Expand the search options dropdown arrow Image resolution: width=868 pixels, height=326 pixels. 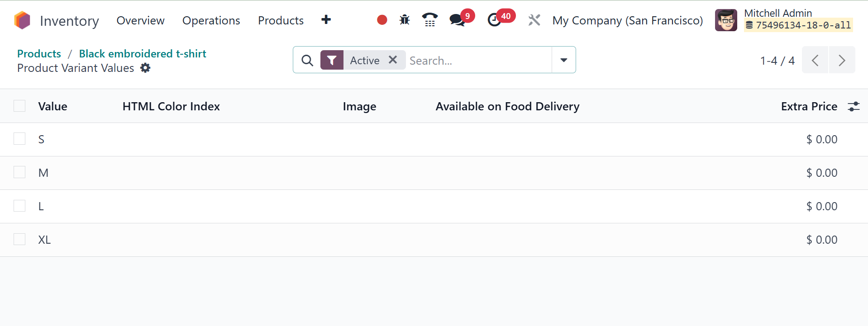[563, 60]
